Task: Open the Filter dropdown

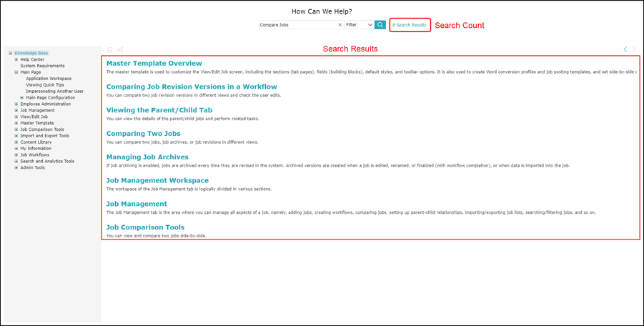Action: [x=359, y=24]
